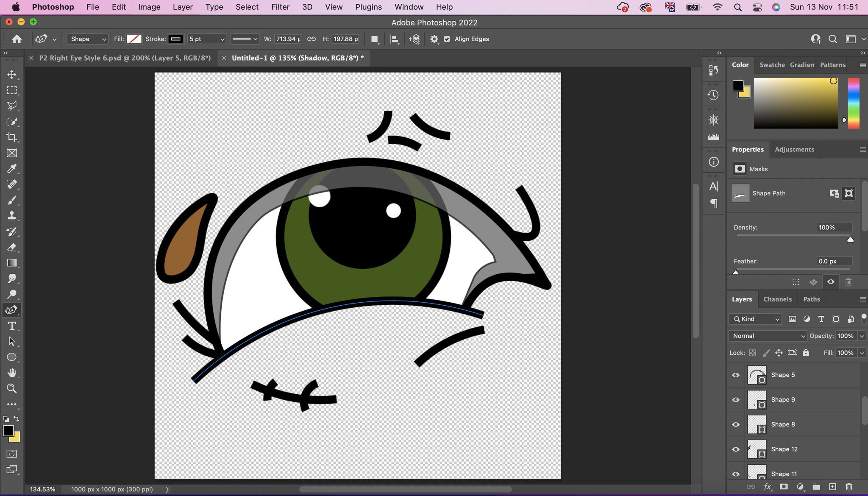868x496 pixels.
Task: Toggle the Align Edges checkbox
Action: coord(447,39)
